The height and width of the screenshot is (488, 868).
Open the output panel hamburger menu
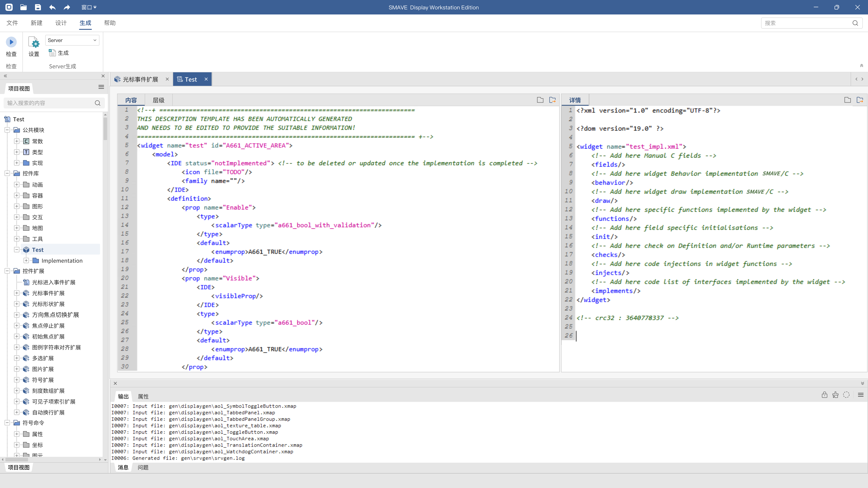[861, 395]
